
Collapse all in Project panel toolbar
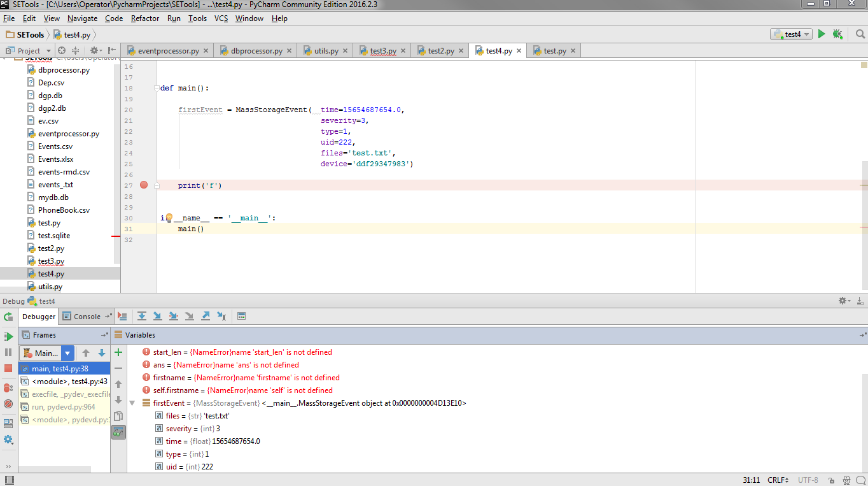pyautogui.click(x=75, y=50)
